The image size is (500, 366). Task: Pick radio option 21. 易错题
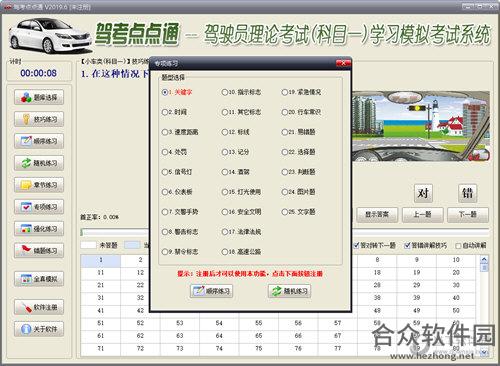tap(299, 132)
